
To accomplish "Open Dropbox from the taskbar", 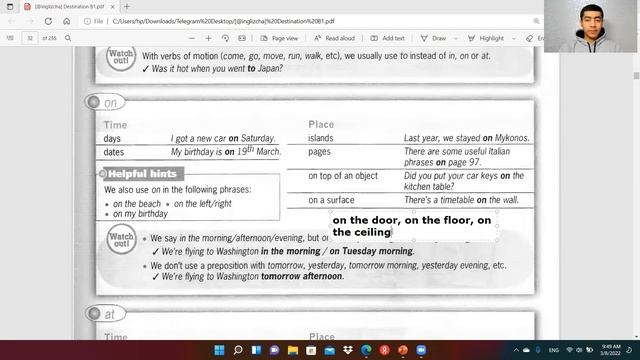I will 348,350.
